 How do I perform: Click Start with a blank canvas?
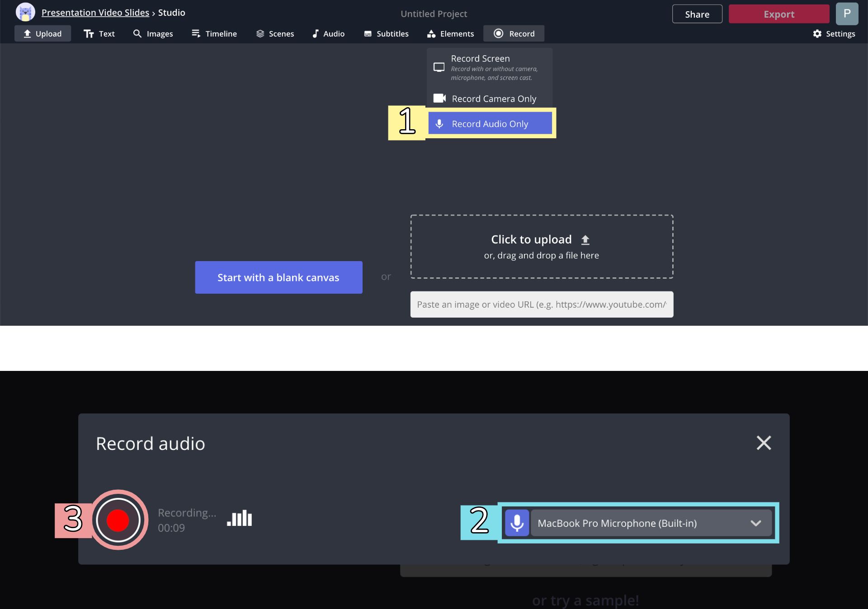point(278,277)
